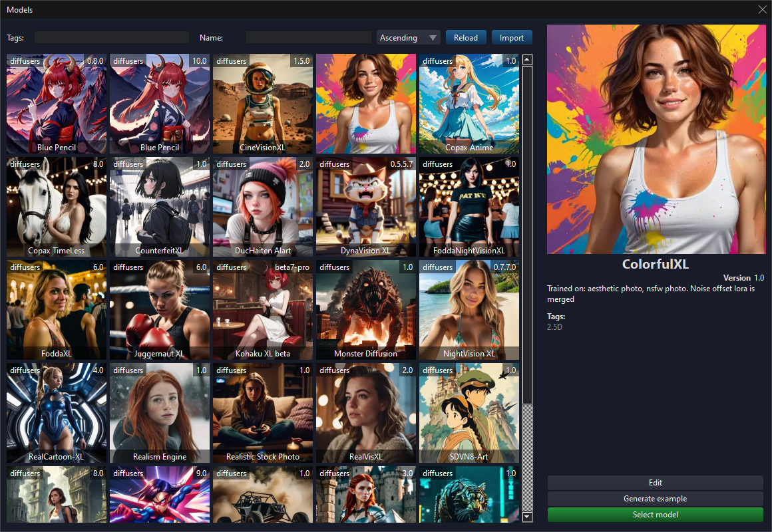Select the CineVisionXL model thumbnail
772x532 pixels.
point(263,104)
